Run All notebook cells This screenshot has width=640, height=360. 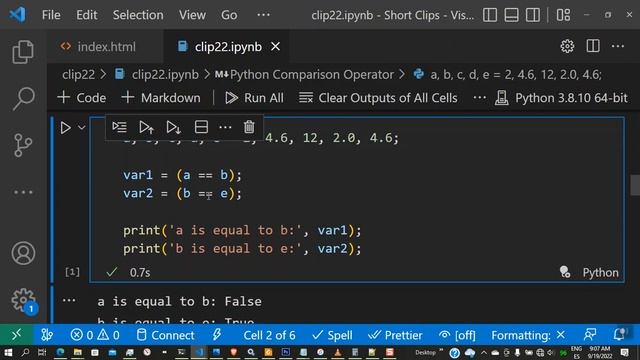[x=254, y=98]
